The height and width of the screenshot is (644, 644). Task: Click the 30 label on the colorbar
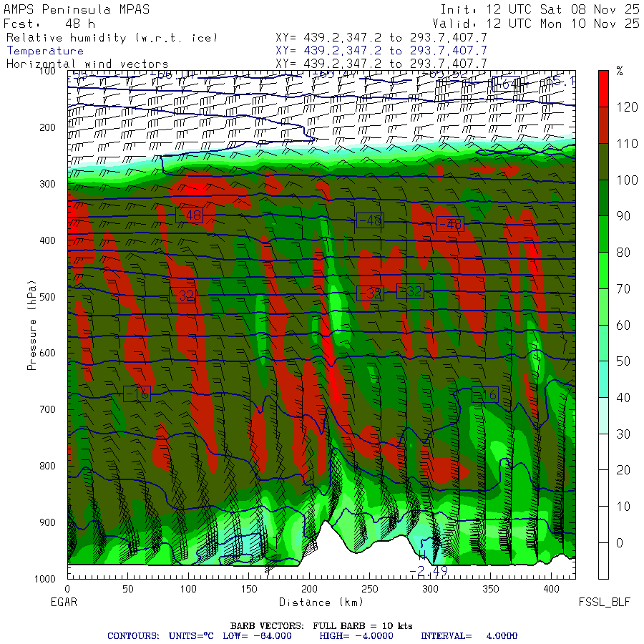point(623,434)
